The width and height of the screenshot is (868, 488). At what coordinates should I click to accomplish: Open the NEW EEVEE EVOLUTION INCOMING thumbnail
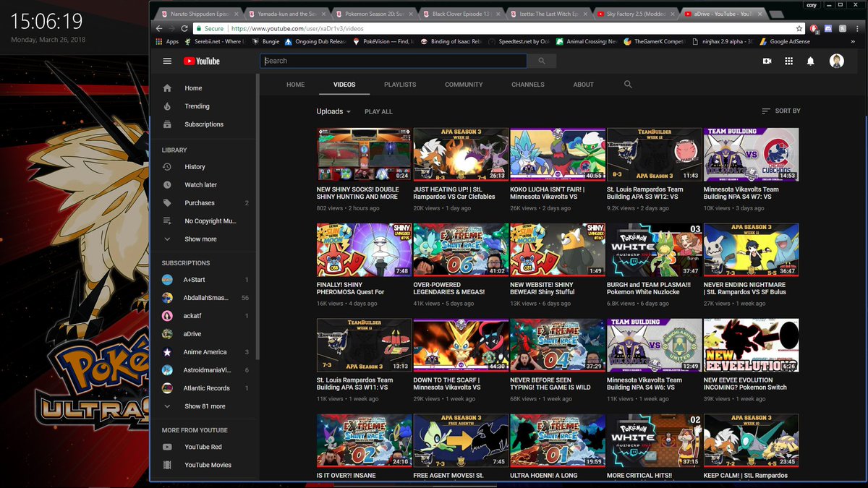(751, 346)
